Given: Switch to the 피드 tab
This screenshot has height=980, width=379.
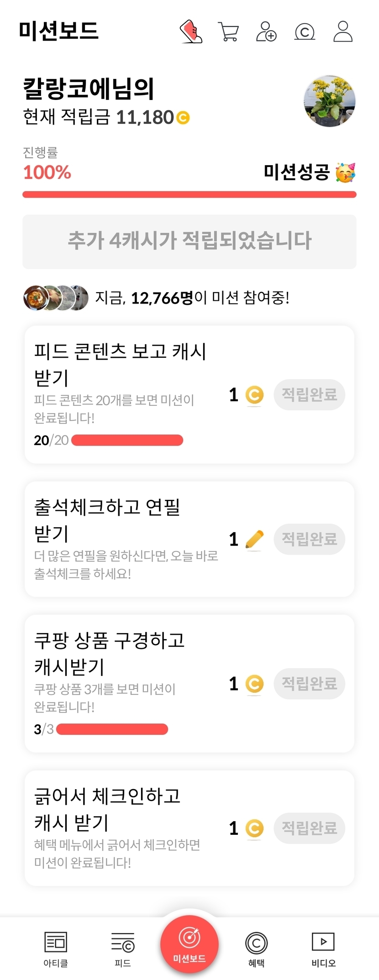Looking at the screenshot, I should [122, 949].
